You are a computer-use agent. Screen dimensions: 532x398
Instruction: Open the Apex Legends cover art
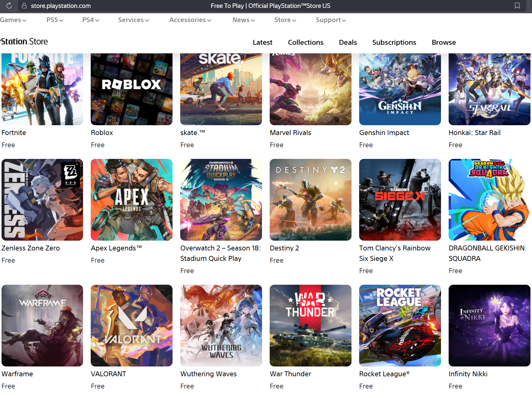coord(131,200)
